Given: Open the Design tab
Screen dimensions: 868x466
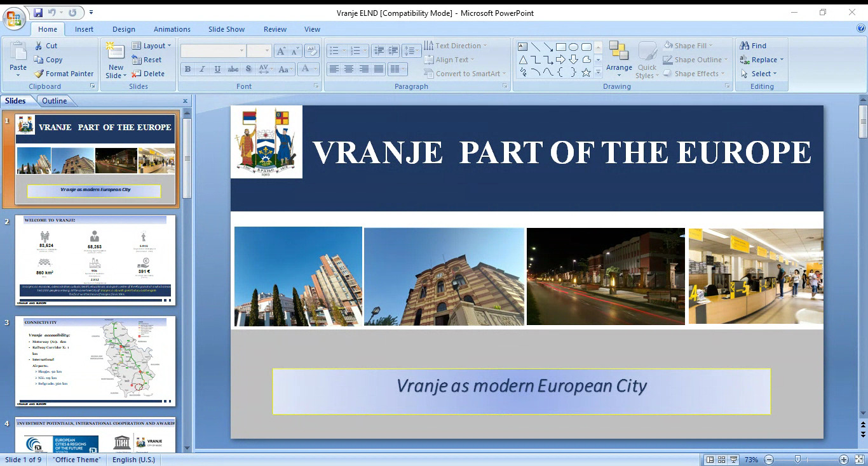Looking at the screenshot, I should tap(124, 29).
